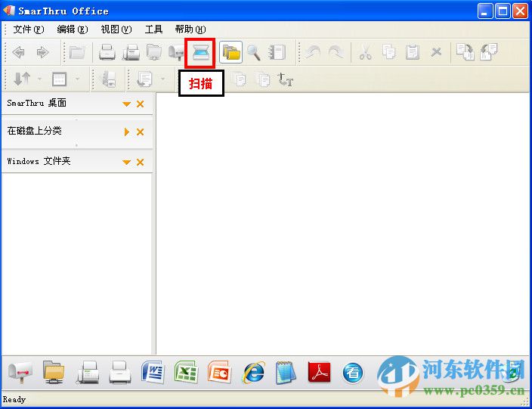This screenshot has height=409, width=532.
Task: Launch Microsoft Excel from the bottom bar
Action: click(x=186, y=373)
